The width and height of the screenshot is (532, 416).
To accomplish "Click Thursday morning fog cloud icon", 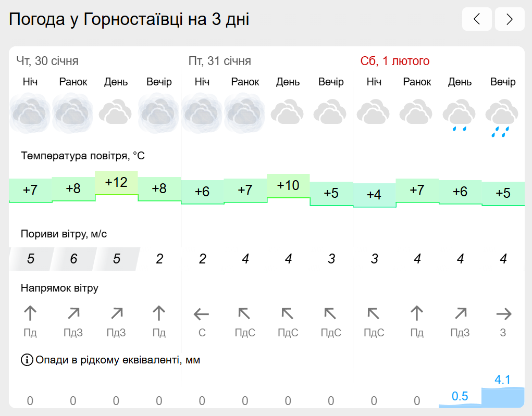I will pos(73,114).
